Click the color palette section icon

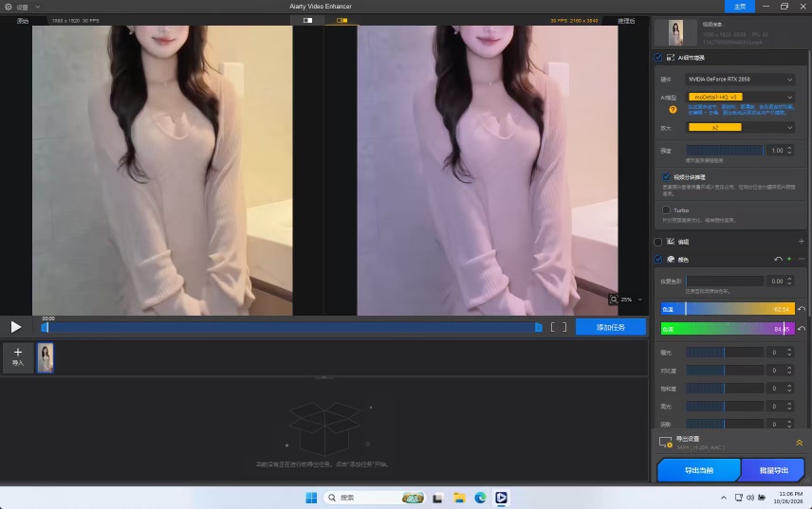[x=671, y=259]
